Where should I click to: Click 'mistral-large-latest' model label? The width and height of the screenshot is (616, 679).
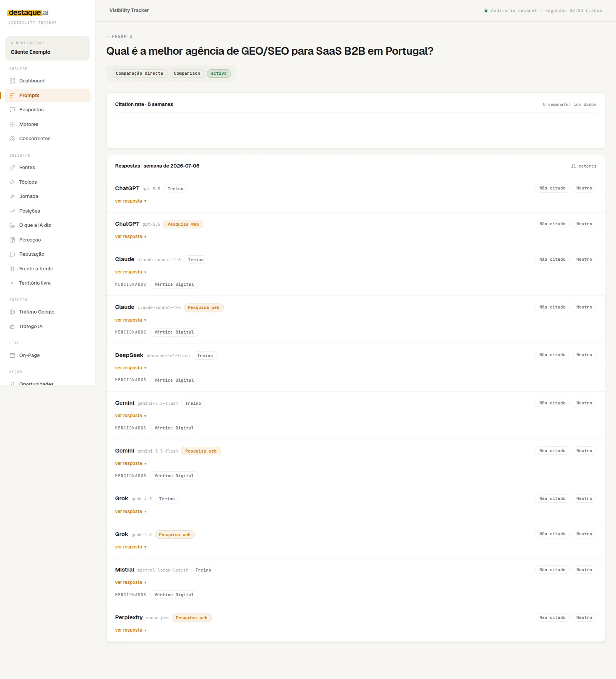point(163,570)
